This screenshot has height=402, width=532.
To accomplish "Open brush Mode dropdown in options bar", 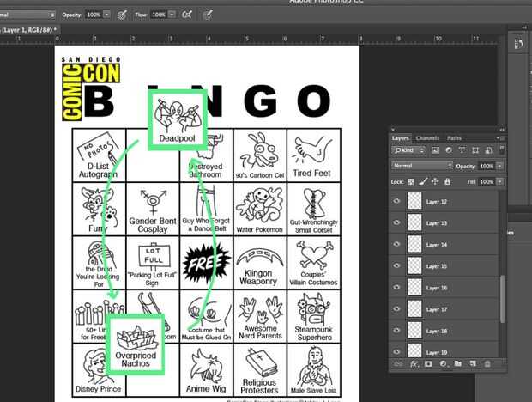I will tap(27, 15).
